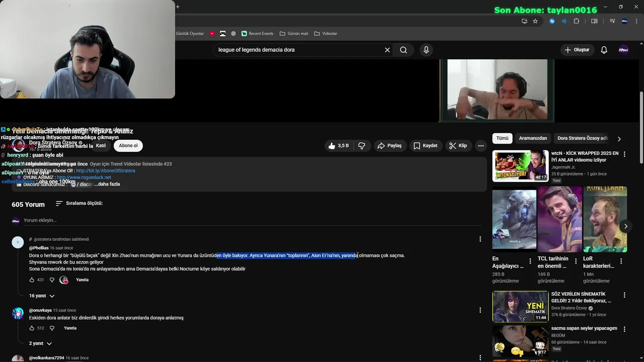
Task: Show next suggestion chips arrow
Action: [619, 139]
